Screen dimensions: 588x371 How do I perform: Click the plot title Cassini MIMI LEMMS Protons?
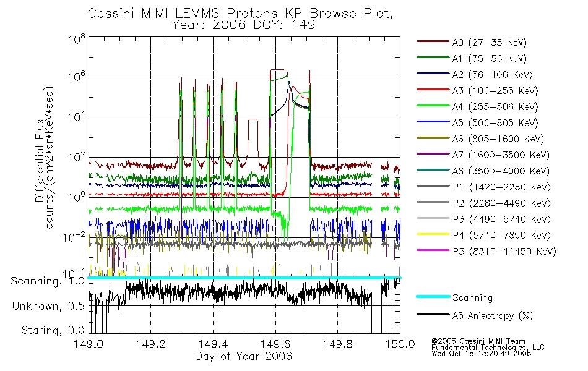click(x=240, y=14)
